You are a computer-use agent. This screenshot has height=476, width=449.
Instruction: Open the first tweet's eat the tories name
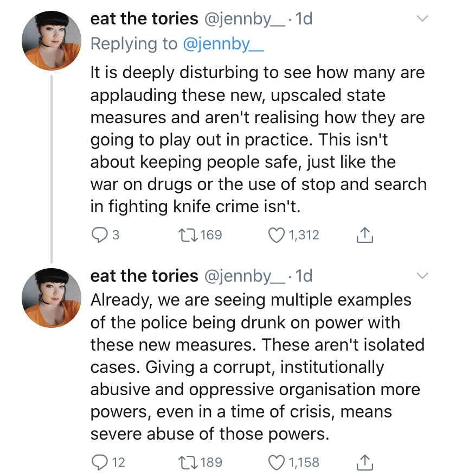(144, 19)
